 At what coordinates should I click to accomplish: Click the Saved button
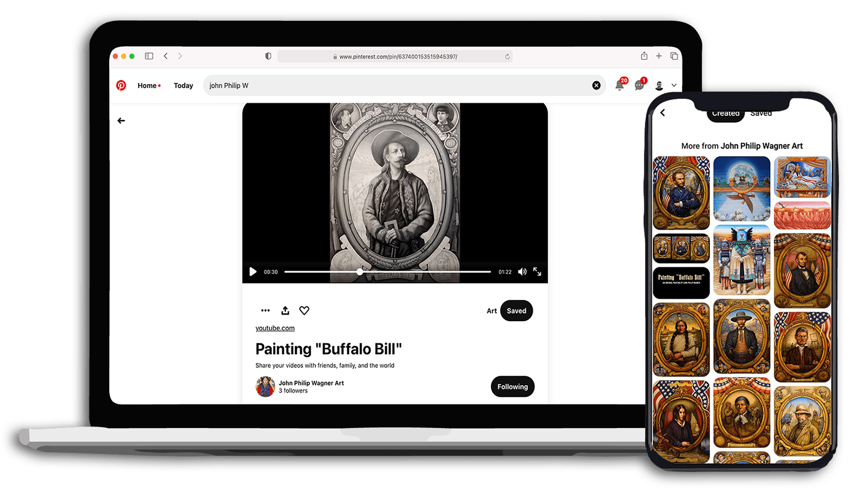516,311
